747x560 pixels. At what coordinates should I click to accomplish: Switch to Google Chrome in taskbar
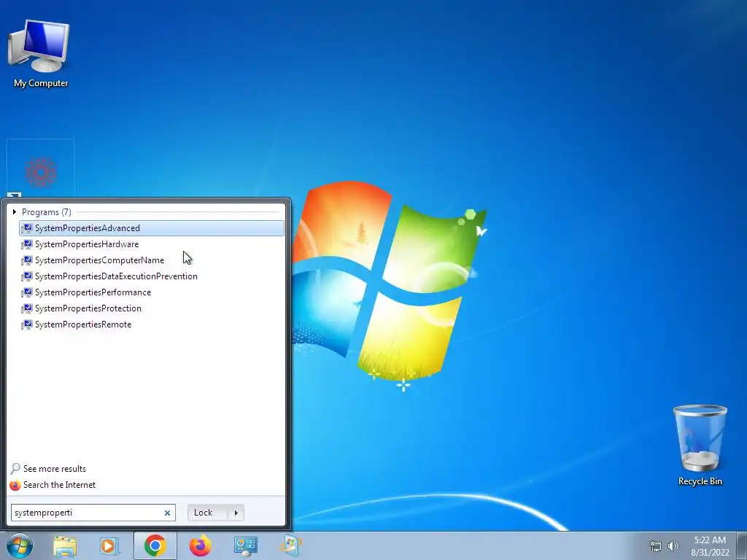(155, 545)
